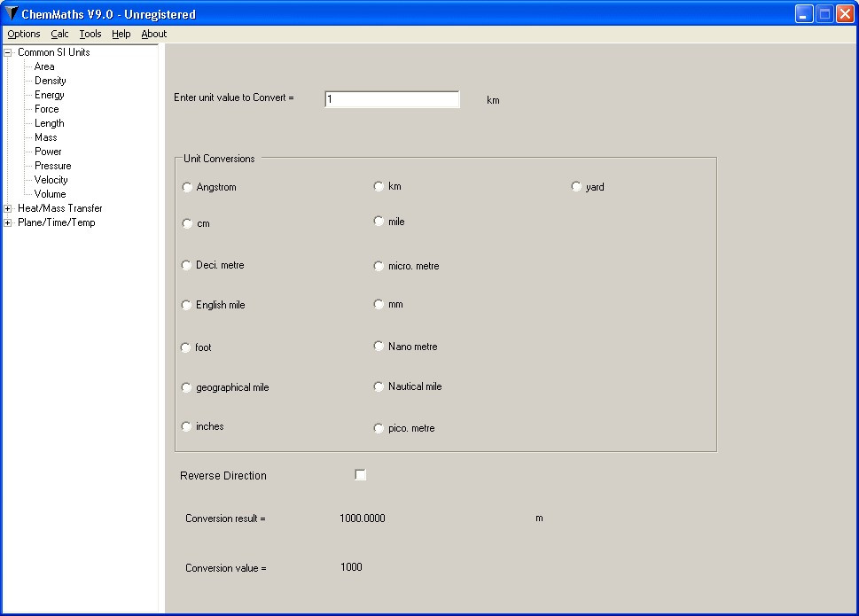Viewport: 859px width, 616px height.
Task: Minimize the ChemMaths window
Action: (804, 13)
